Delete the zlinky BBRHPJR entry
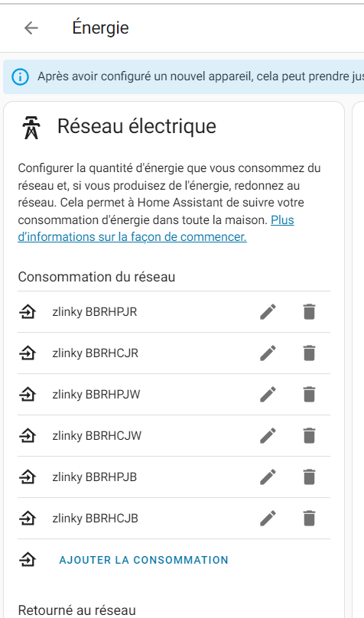364x618 pixels. [x=309, y=312]
